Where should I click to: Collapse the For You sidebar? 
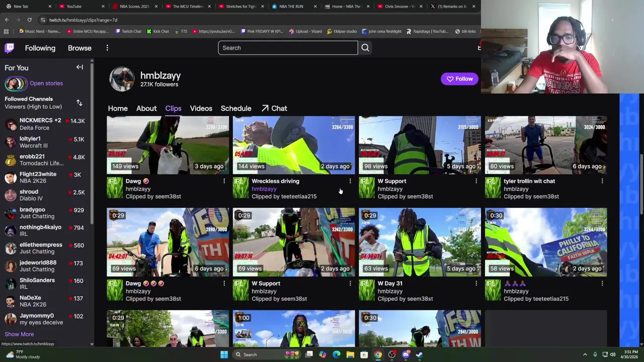click(x=79, y=67)
